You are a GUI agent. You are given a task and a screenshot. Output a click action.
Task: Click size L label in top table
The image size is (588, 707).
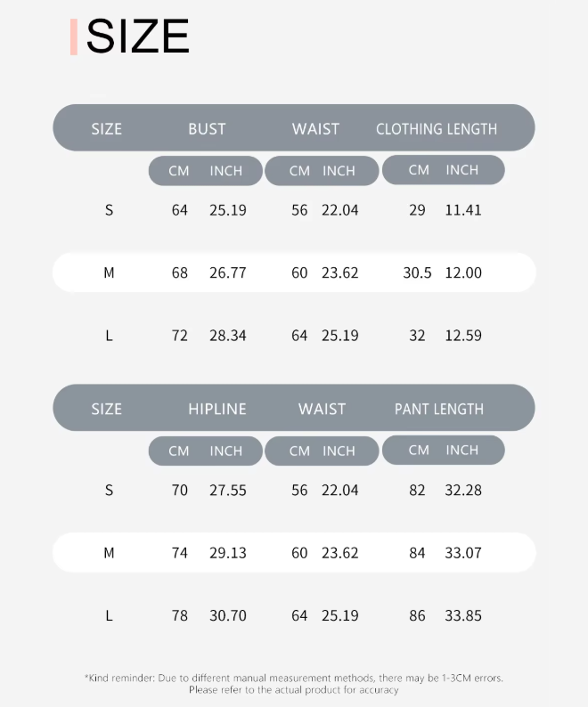coord(109,336)
